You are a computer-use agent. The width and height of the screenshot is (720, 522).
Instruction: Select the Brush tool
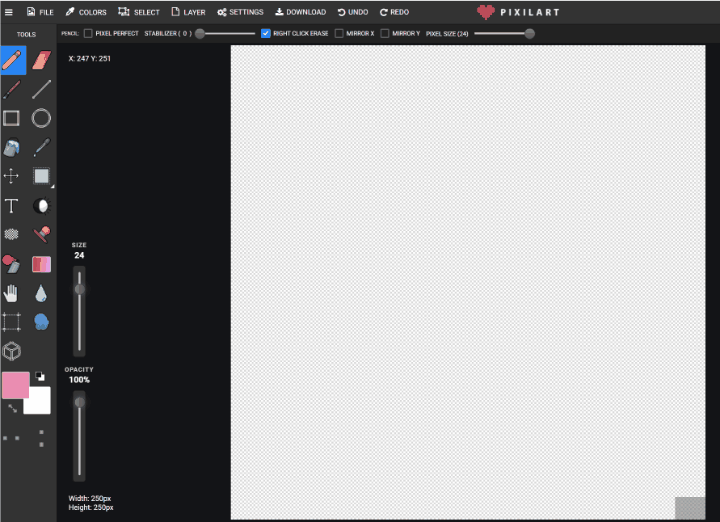[x=12, y=90]
